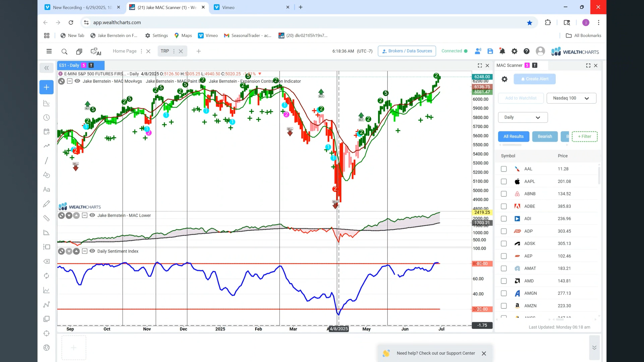Open the hamburger main menu
644x362 pixels.
(49, 51)
